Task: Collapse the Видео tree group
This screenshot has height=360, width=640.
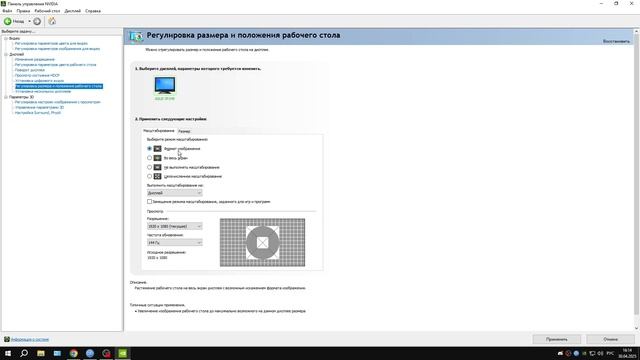Action: tap(6, 38)
